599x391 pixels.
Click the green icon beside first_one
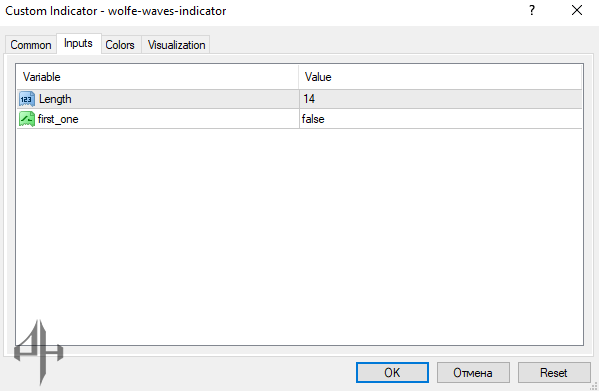27,119
